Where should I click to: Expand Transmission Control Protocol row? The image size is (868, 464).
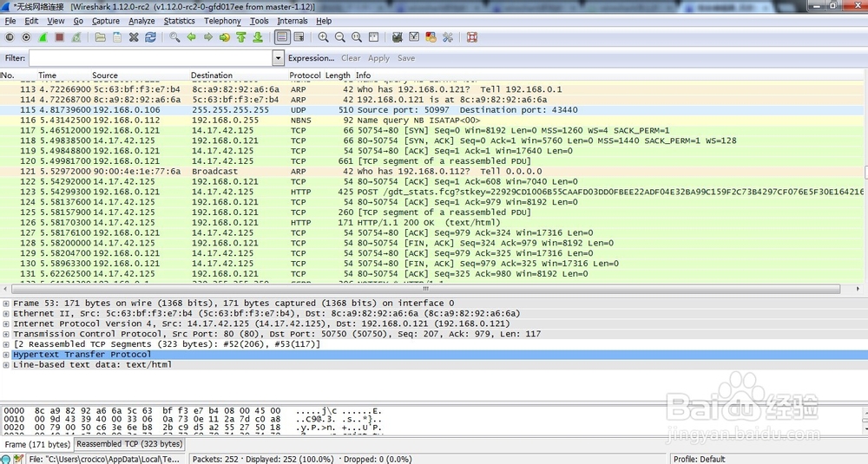pyautogui.click(x=6, y=334)
